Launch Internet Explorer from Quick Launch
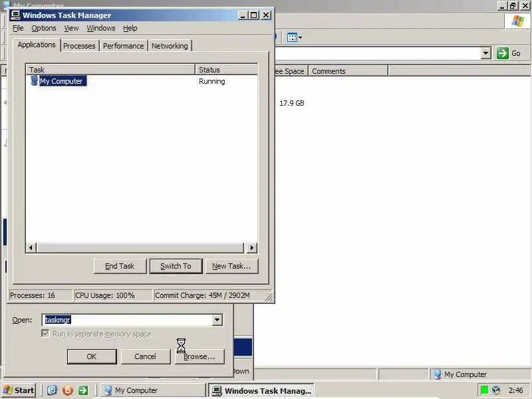Image resolution: width=532 pixels, height=399 pixels. click(52, 390)
